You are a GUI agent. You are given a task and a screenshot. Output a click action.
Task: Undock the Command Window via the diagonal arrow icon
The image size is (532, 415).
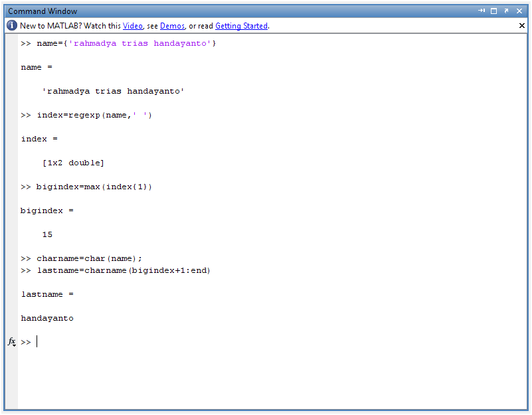pos(506,11)
